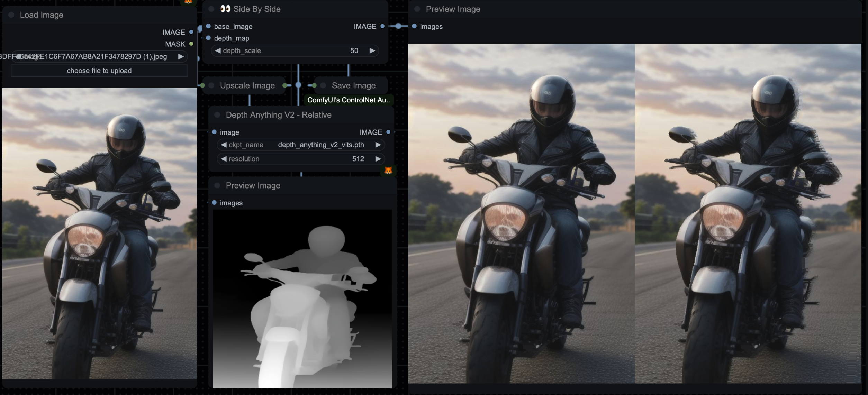Select previous ckpt_name using left arrow
Image resolution: width=868 pixels, height=395 pixels.
(x=224, y=145)
